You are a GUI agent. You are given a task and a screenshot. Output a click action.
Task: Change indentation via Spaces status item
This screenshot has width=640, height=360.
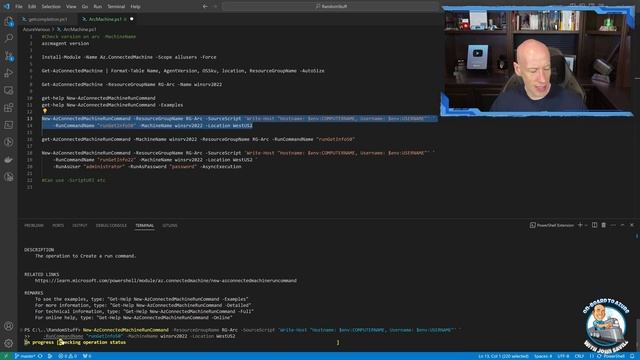(x=543, y=356)
